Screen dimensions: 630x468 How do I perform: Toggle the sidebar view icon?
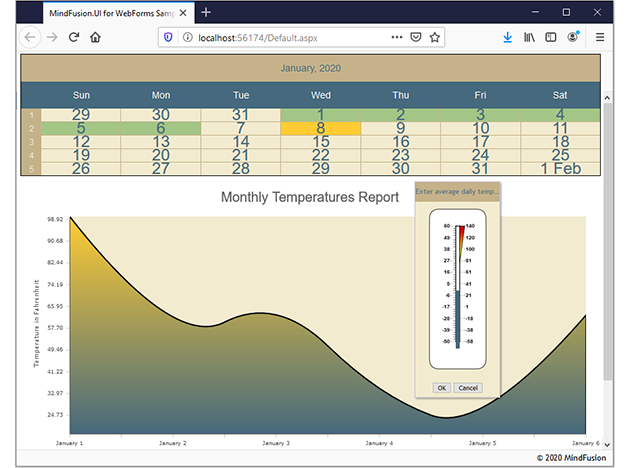pos(550,37)
